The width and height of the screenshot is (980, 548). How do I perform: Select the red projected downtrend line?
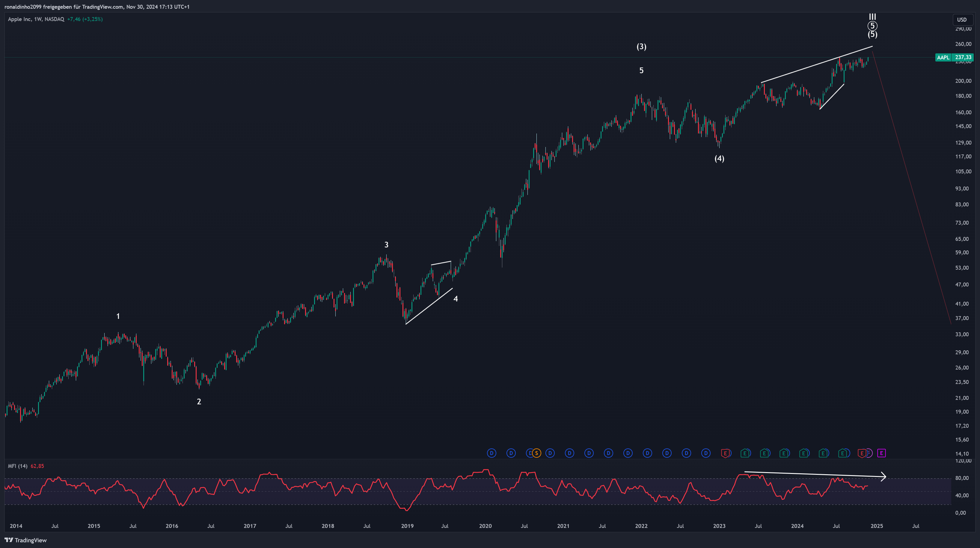912,187
